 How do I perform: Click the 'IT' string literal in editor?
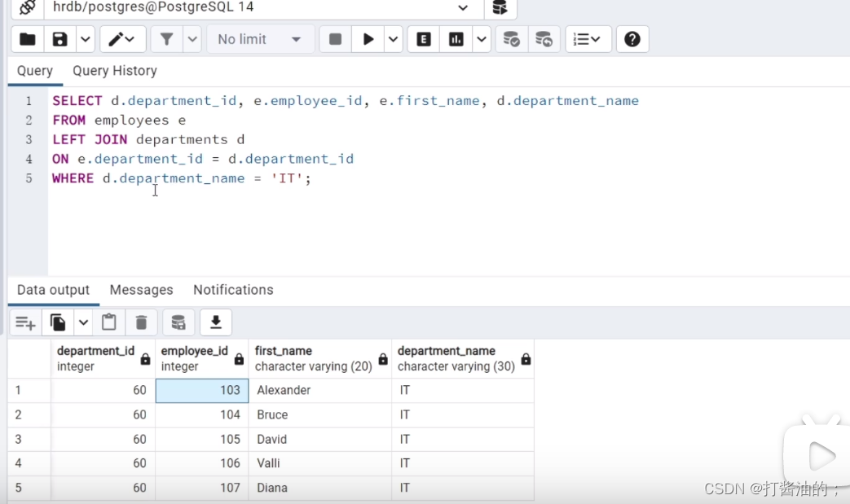coord(287,178)
